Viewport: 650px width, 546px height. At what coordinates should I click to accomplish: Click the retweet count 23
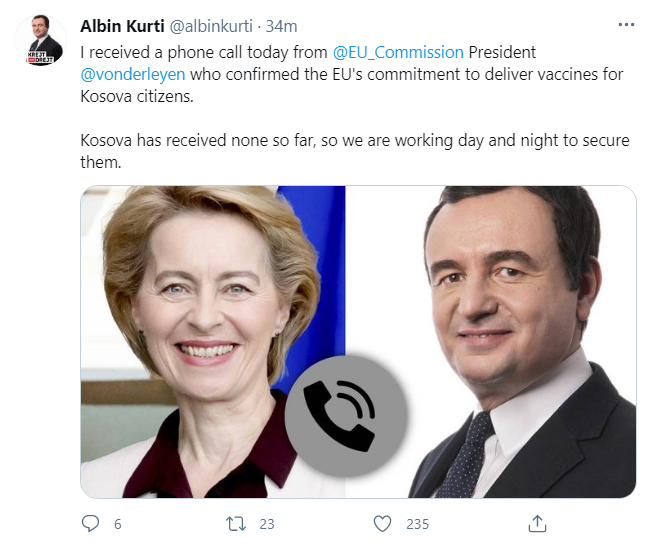tap(267, 523)
